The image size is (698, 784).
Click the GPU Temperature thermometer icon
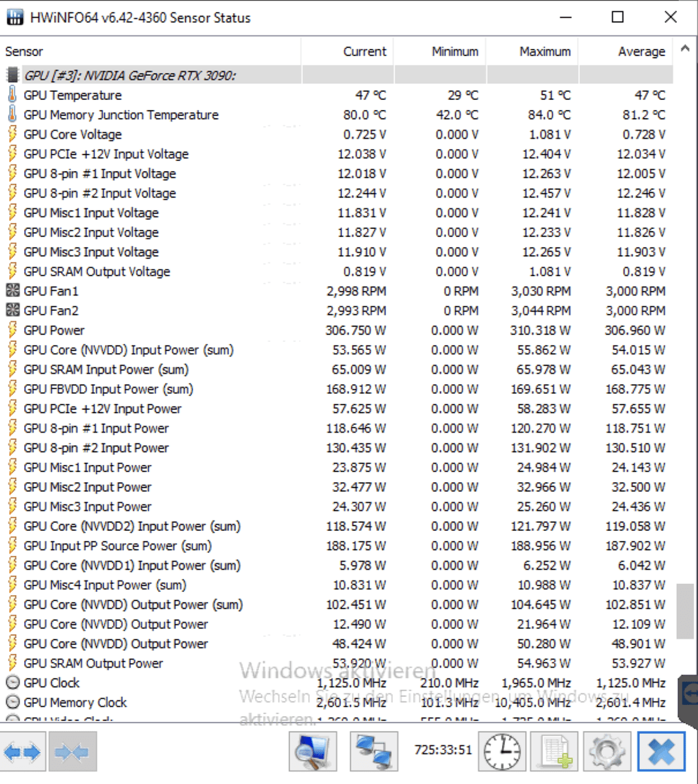[x=12, y=95]
